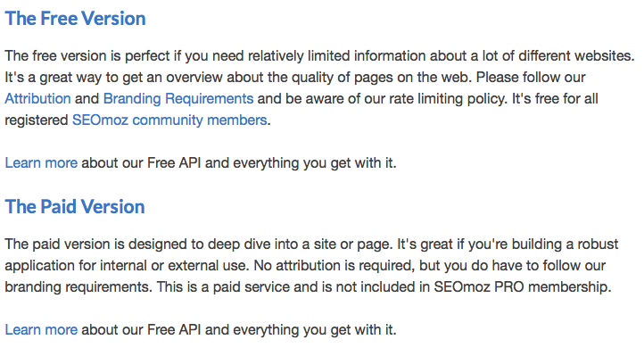Click "about our Free API" text under Paid Version
The height and width of the screenshot is (348, 644).
tap(141, 329)
